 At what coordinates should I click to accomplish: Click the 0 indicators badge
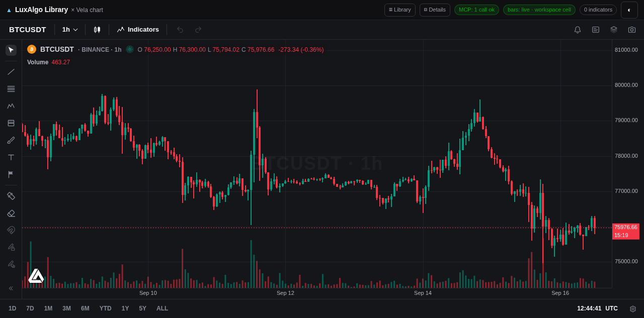tap(598, 10)
